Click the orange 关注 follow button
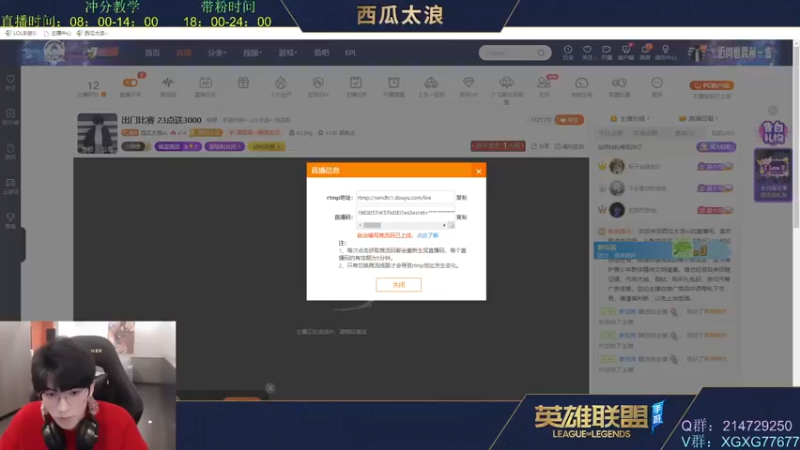The height and width of the screenshot is (450, 800). click(569, 120)
